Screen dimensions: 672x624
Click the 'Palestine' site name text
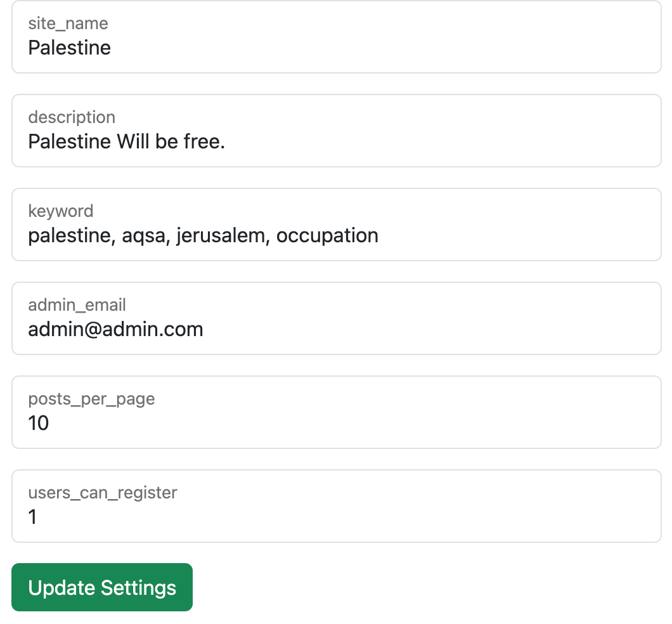click(70, 48)
